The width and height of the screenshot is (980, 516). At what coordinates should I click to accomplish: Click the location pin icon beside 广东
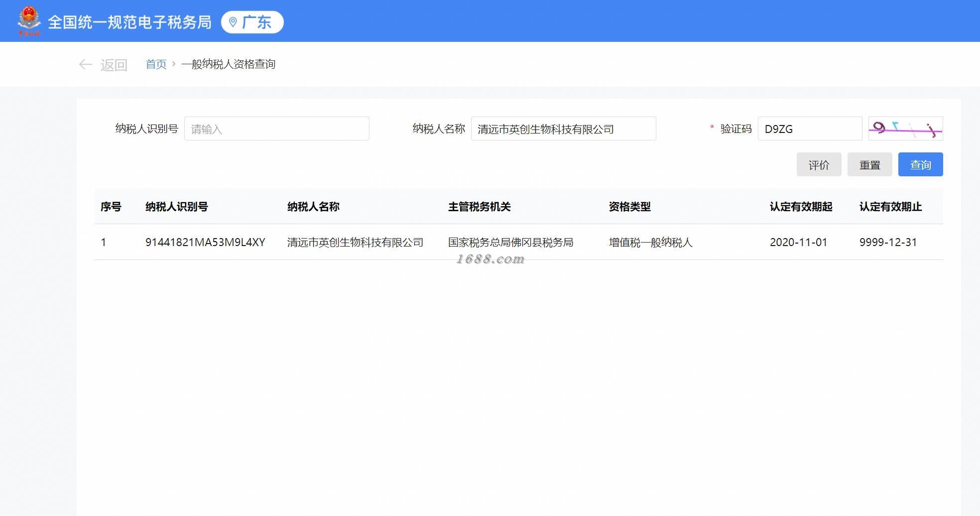point(233,22)
